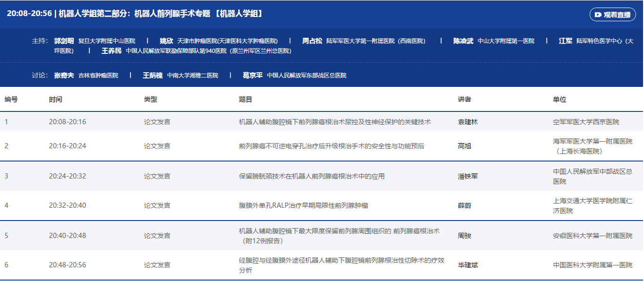Open paper about 保留膀胱颈技术
Screen dimensions: 644x281
point(312,176)
